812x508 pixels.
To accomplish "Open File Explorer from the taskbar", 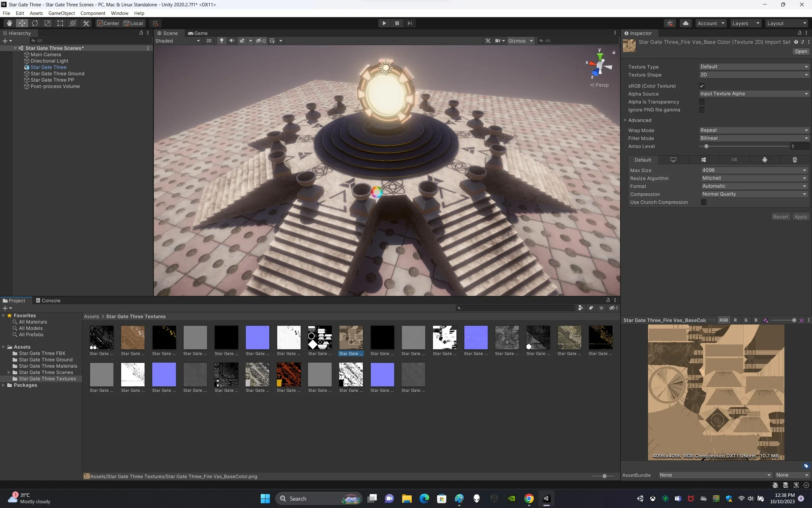I will [x=407, y=498].
